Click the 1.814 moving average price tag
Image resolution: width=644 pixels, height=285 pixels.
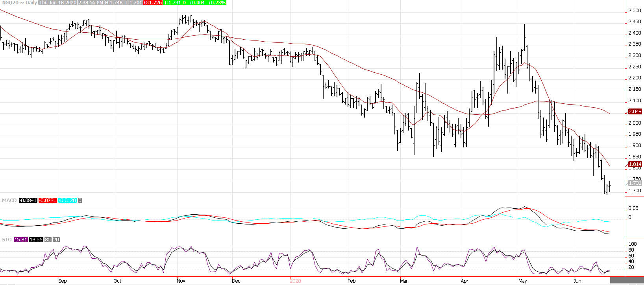[x=635, y=164]
